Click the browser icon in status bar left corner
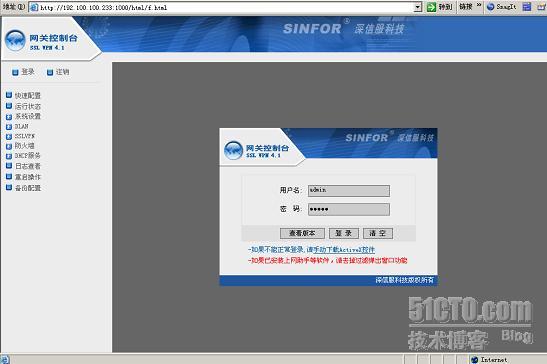This screenshot has height=364, width=547. point(5,359)
